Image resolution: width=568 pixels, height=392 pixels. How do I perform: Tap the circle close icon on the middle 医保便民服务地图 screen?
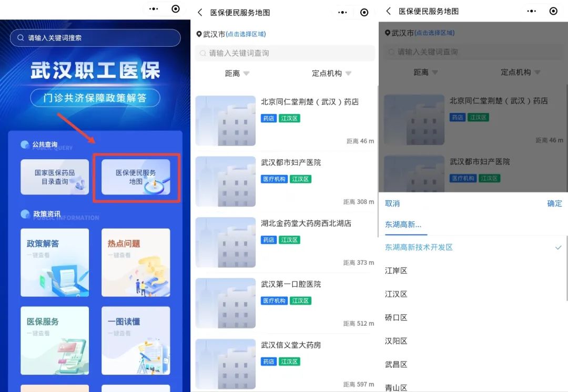[364, 12]
